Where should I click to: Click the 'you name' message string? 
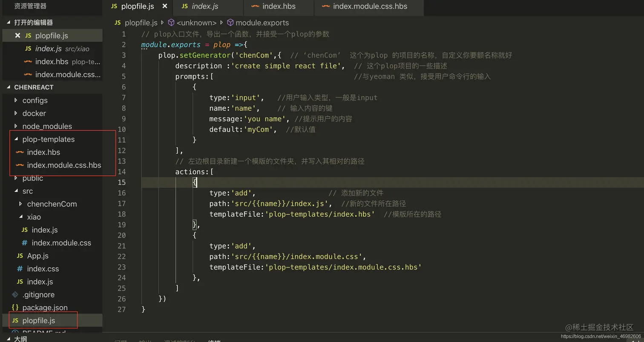pyautogui.click(x=264, y=119)
